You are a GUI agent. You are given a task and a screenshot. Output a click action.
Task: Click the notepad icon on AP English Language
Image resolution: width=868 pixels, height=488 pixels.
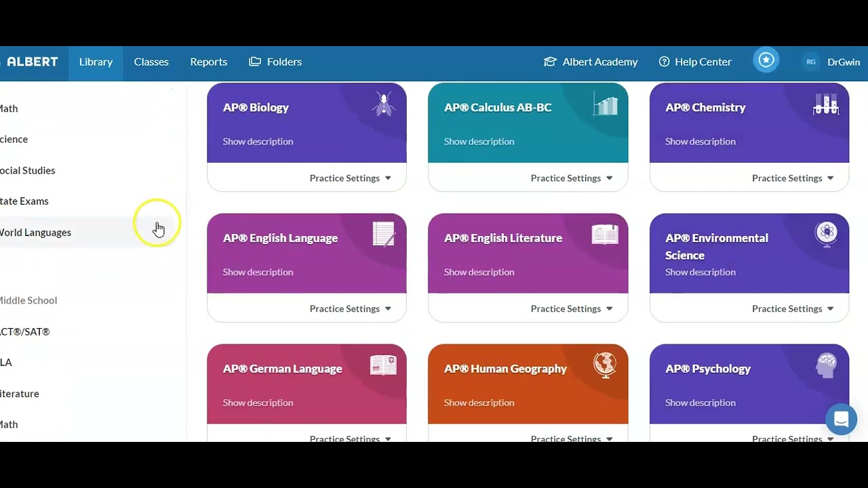pyautogui.click(x=383, y=235)
